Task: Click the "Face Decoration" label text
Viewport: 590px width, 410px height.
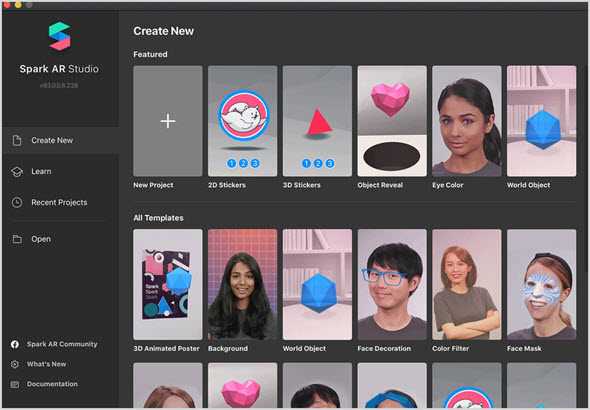Action: tap(384, 349)
